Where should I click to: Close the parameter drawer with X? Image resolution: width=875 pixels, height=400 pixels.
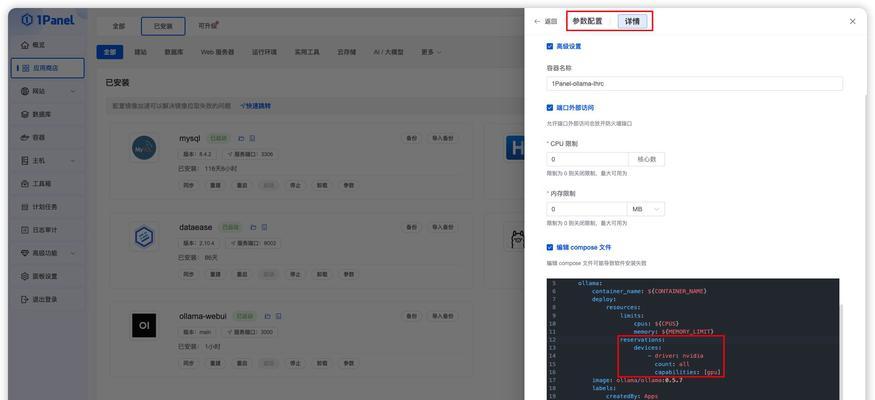point(852,21)
